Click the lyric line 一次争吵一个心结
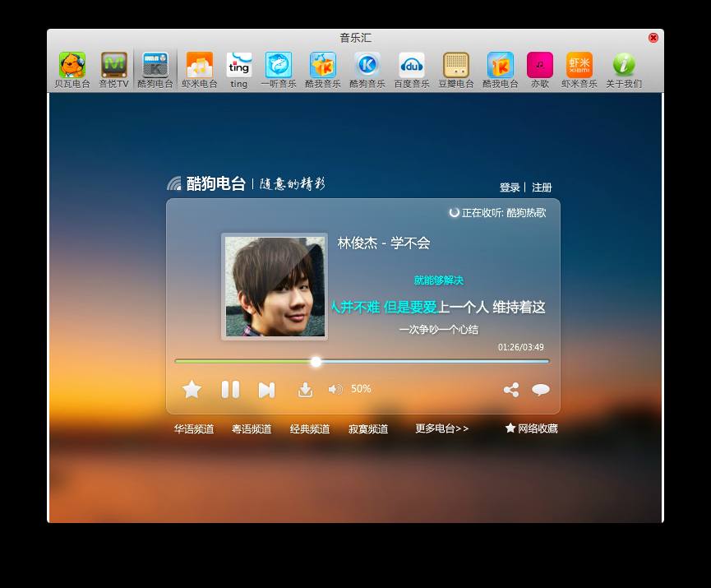 (x=438, y=330)
